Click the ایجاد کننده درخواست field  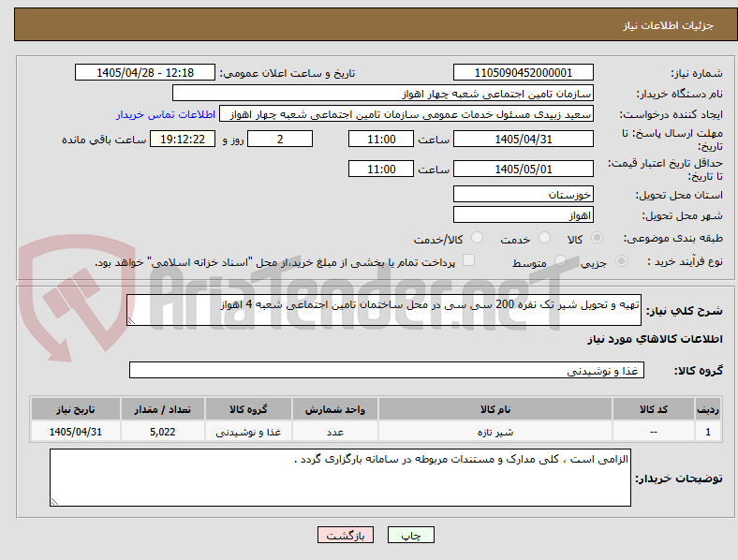406,114
